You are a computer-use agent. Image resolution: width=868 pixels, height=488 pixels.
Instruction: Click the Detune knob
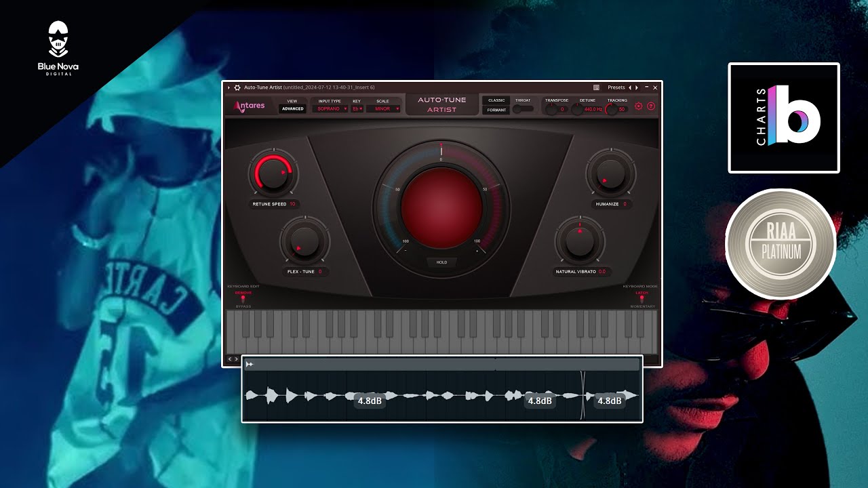[576, 109]
